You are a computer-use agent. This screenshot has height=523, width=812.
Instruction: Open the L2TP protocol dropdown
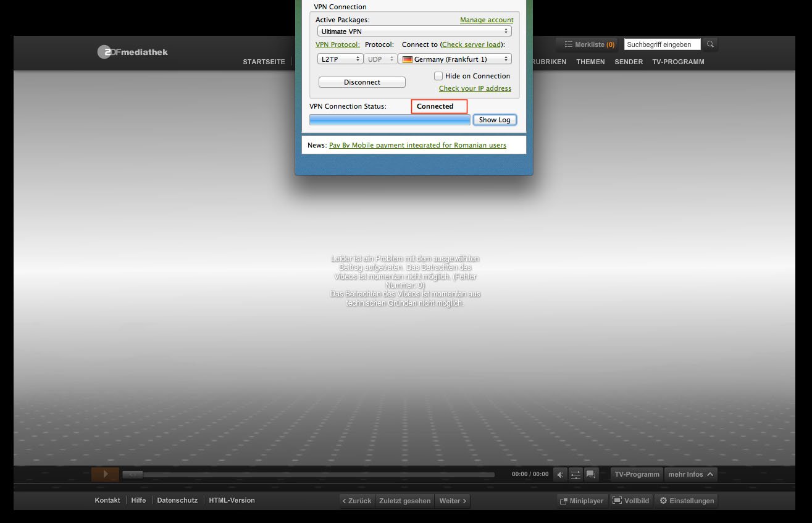point(340,59)
